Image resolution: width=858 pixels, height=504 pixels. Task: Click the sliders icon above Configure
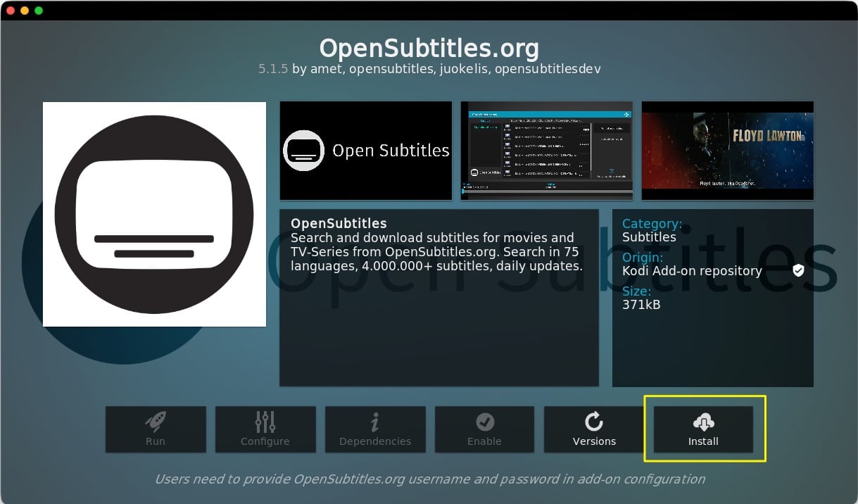pyautogui.click(x=265, y=422)
